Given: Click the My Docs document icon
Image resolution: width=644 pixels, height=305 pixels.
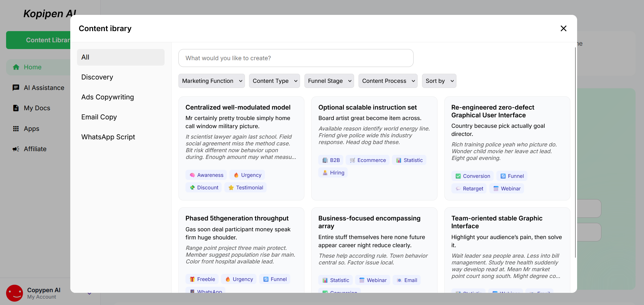Looking at the screenshot, I should click(x=16, y=108).
